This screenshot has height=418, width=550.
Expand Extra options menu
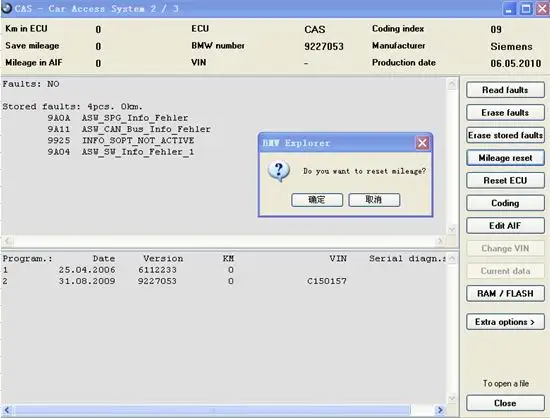click(x=505, y=322)
